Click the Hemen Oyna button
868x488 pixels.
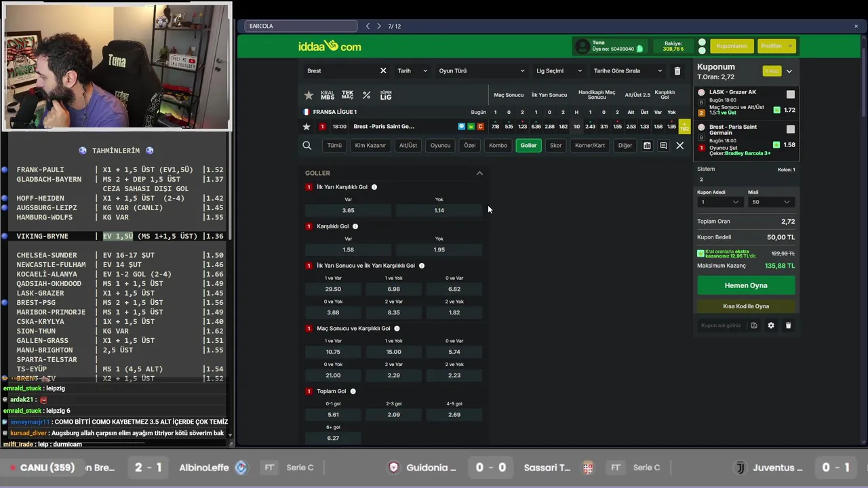coord(746,285)
